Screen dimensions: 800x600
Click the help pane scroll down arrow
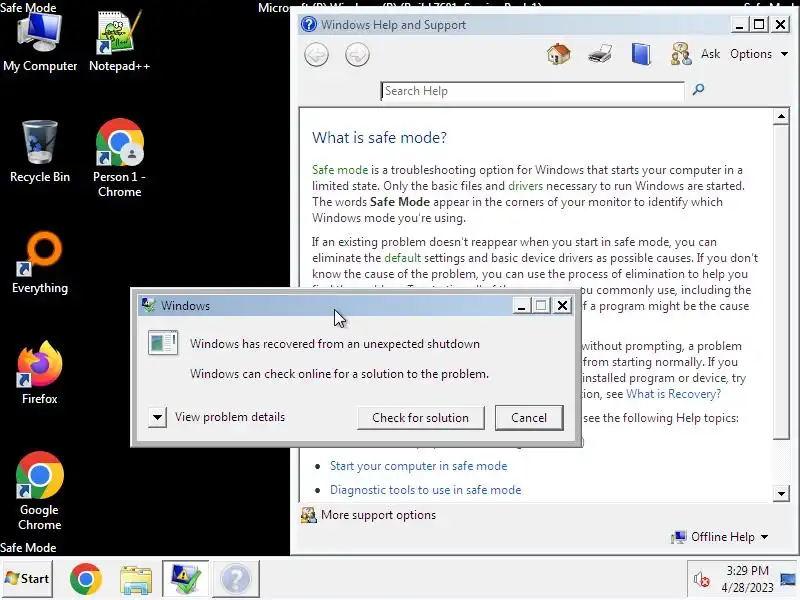(781, 493)
